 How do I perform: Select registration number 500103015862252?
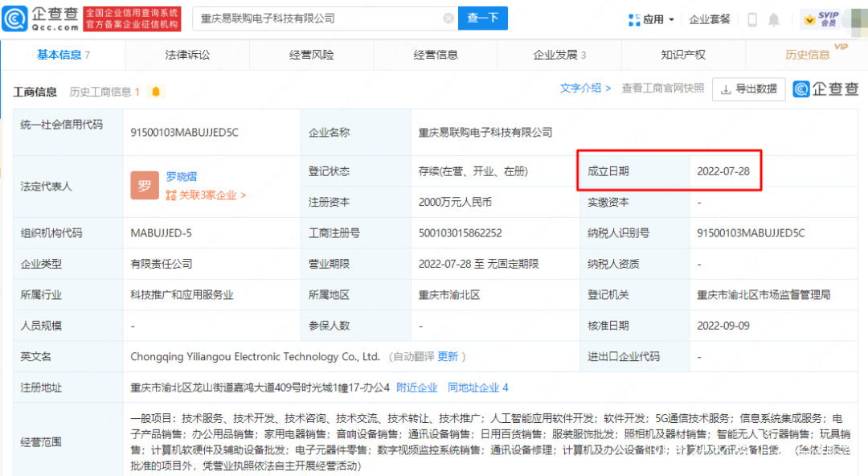(460, 233)
